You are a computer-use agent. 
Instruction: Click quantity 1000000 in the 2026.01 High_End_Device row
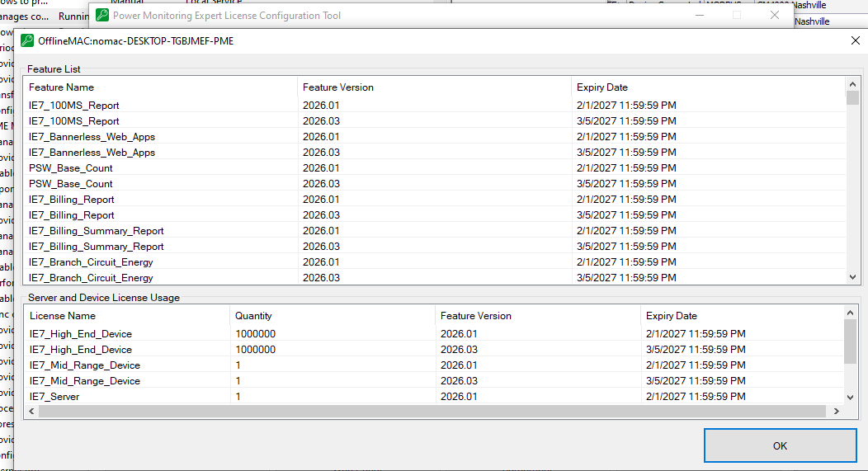pyautogui.click(x=255, y=334)
